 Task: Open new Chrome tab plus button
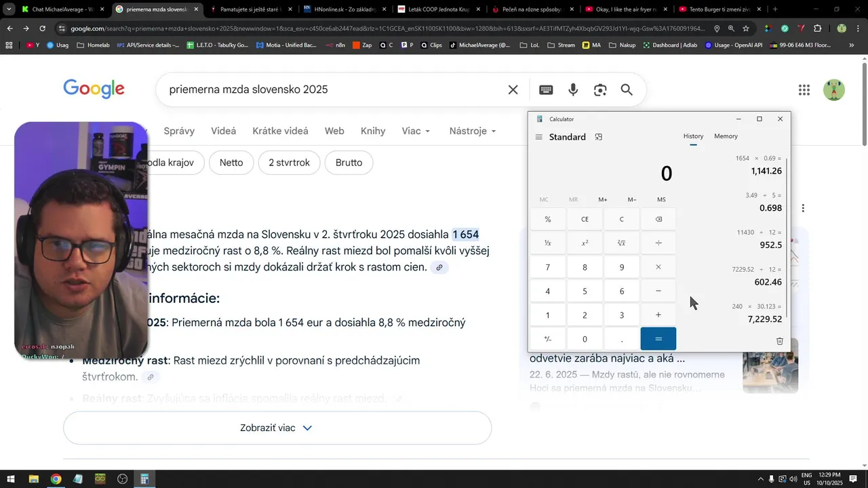coord(775,9)
